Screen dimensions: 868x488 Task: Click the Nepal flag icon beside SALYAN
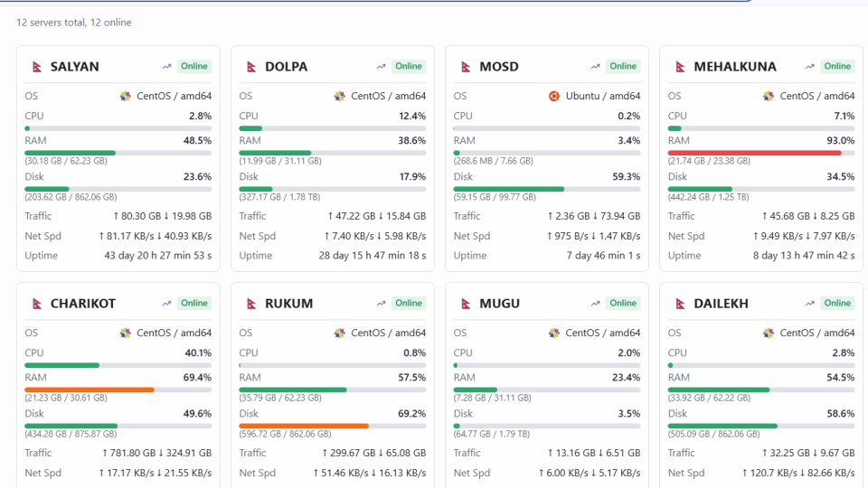[37, 67]
